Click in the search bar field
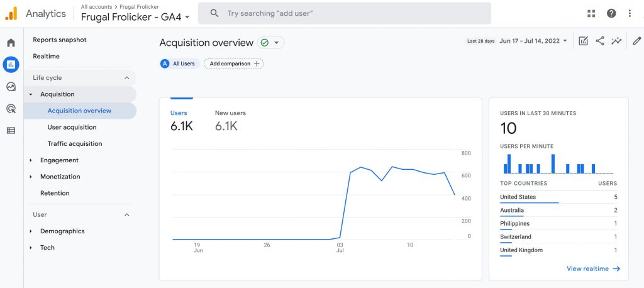The height and width of the screenshot is (288, 644). pos(344,13)
